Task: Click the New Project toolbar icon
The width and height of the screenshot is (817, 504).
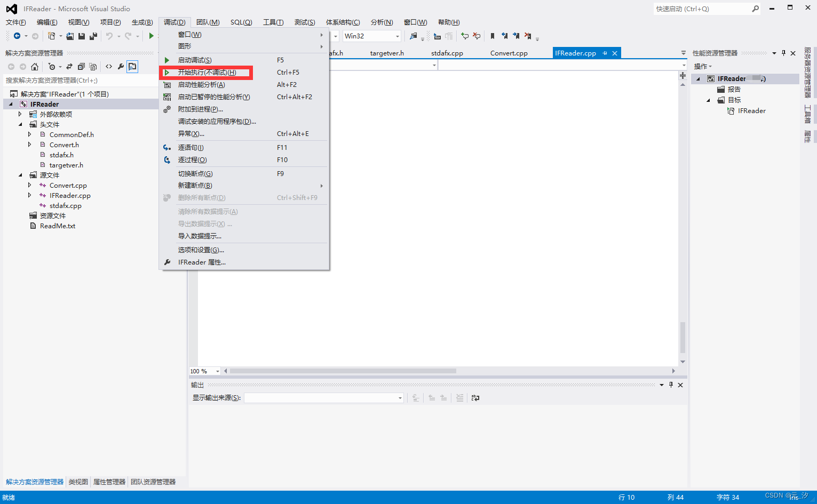Action: pos(51,36)
